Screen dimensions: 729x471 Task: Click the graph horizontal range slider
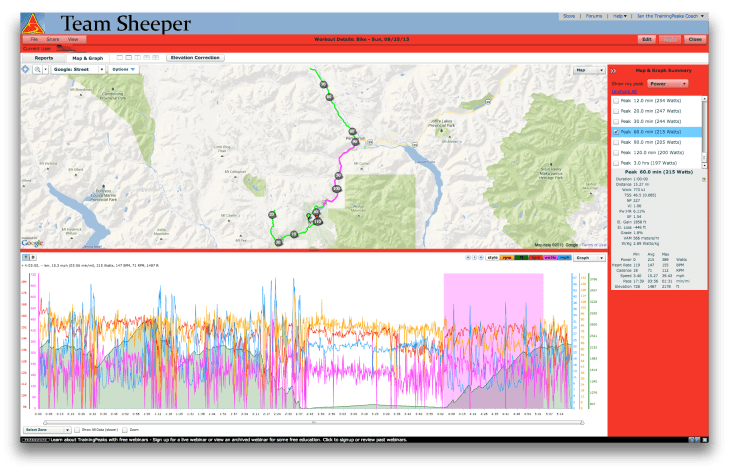tap(314, 423)
